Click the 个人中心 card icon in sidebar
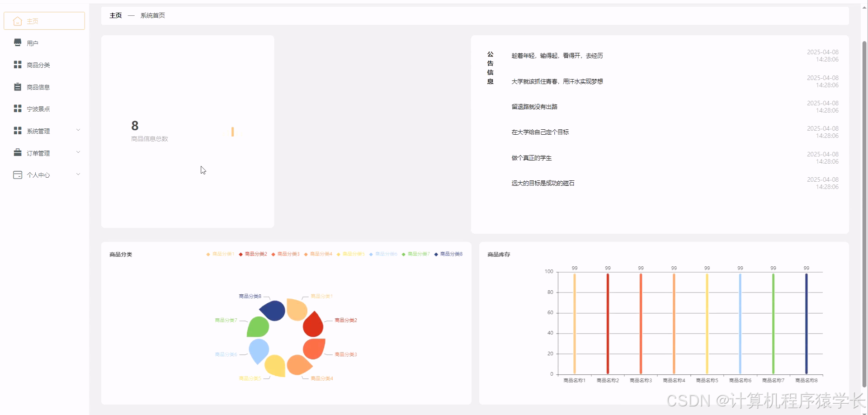868x415 pixels. [x=18, y=174]
